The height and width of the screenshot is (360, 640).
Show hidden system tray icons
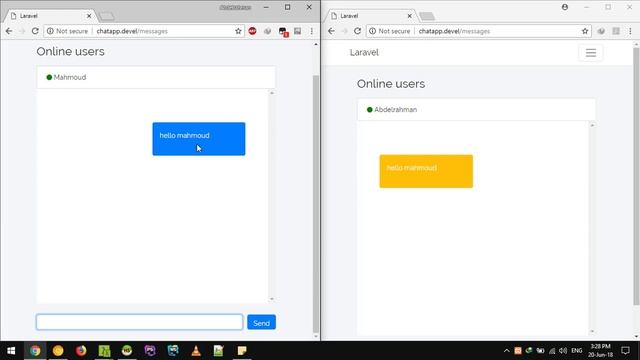(x=507, y=351)
